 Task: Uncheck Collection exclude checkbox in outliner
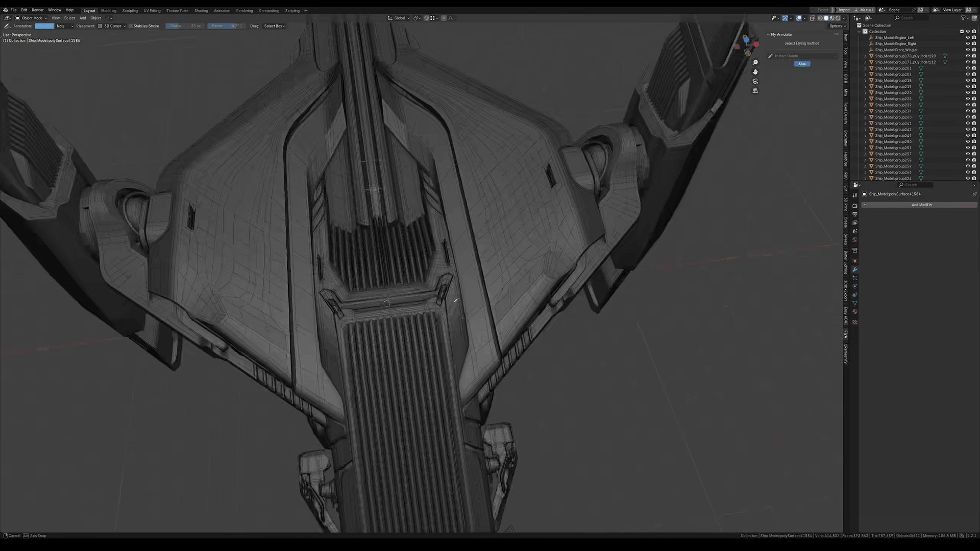click(x=962, y=32)
